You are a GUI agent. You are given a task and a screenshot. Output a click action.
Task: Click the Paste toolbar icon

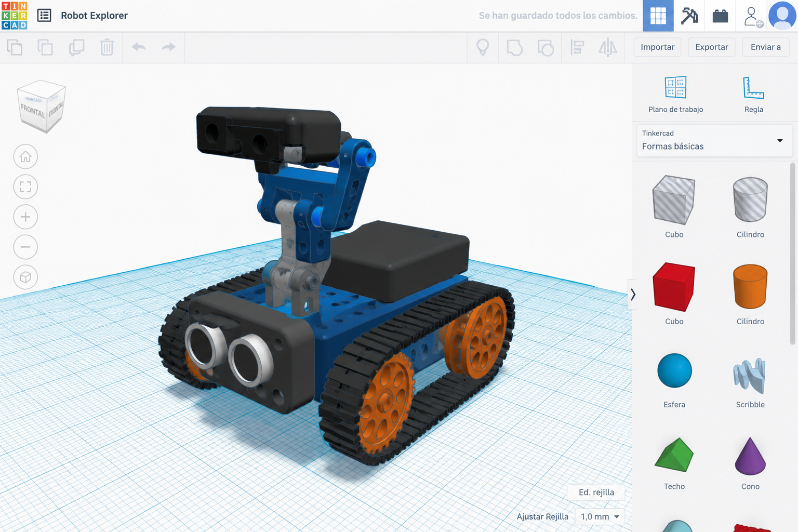(x=45, y=47)
